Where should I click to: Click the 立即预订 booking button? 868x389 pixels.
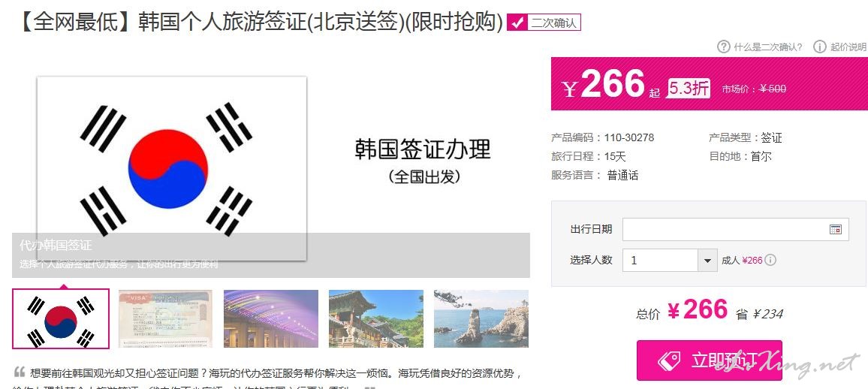709,360
